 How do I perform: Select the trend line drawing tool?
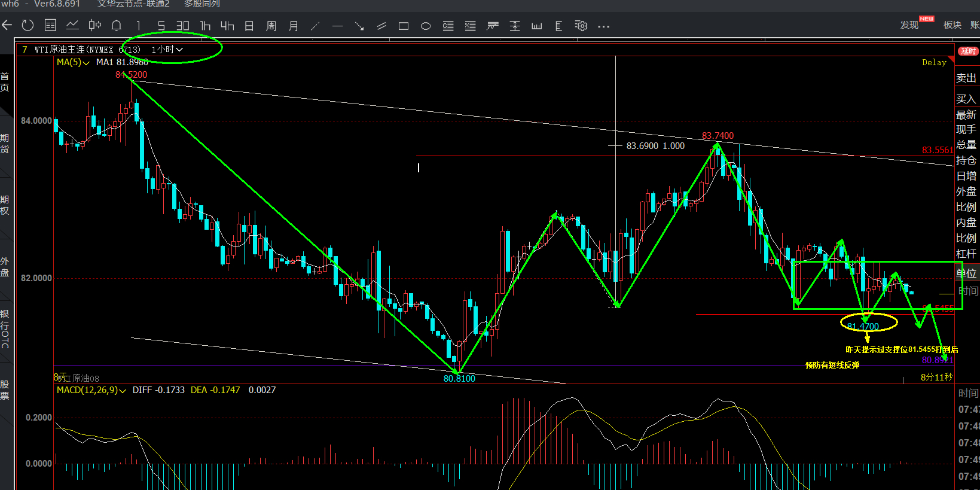(x=315, y=26)
